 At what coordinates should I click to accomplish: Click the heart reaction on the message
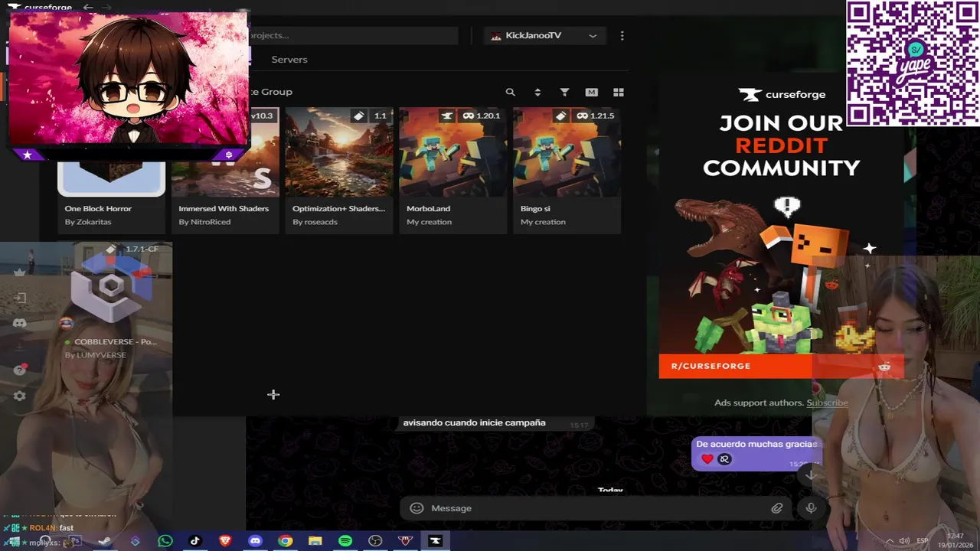pos(707,459)
